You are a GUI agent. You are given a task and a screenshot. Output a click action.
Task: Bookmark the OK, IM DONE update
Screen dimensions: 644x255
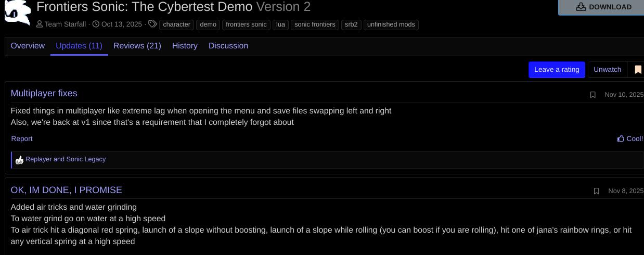(597, 191)
